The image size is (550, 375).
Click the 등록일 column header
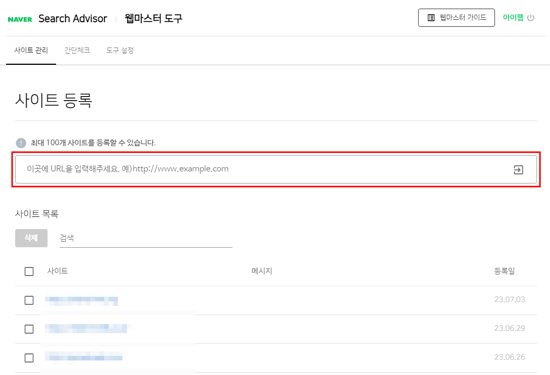504,271
